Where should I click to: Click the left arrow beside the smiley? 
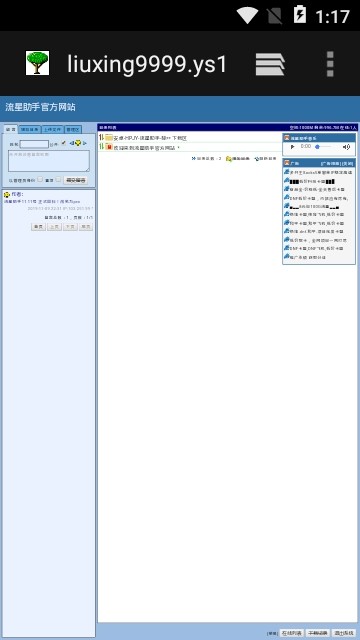pyautogui.click(x=71, y=143)
